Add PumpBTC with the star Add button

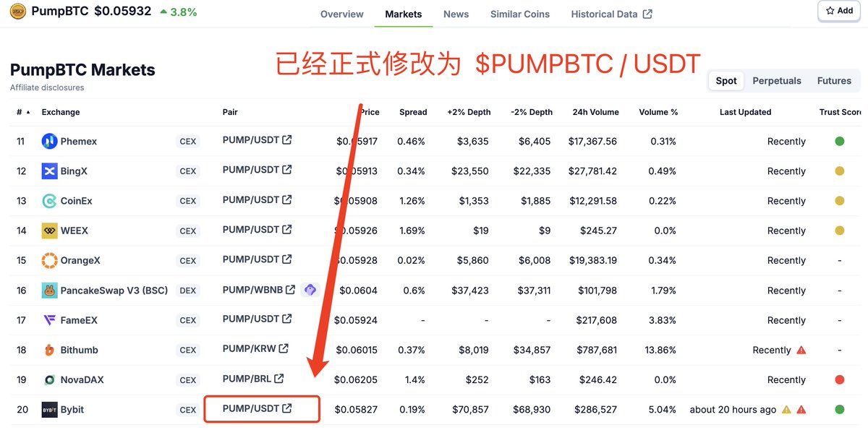(840, 11)
